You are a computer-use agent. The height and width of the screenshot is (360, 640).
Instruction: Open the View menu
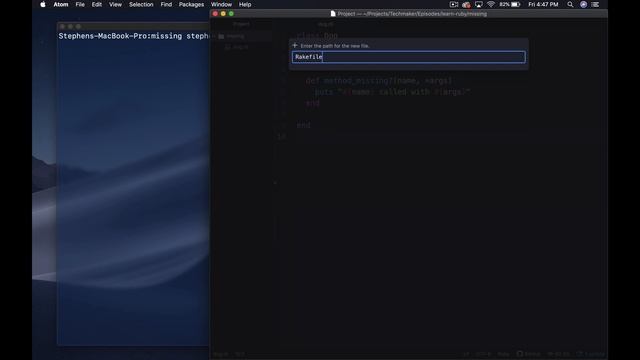tap(115, 4)
